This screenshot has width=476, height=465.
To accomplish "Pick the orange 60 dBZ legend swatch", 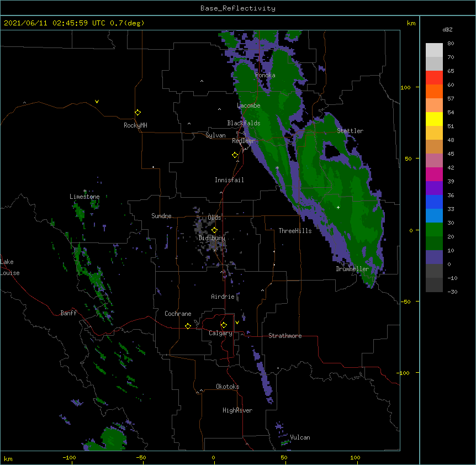I will (x=434, y=91).
